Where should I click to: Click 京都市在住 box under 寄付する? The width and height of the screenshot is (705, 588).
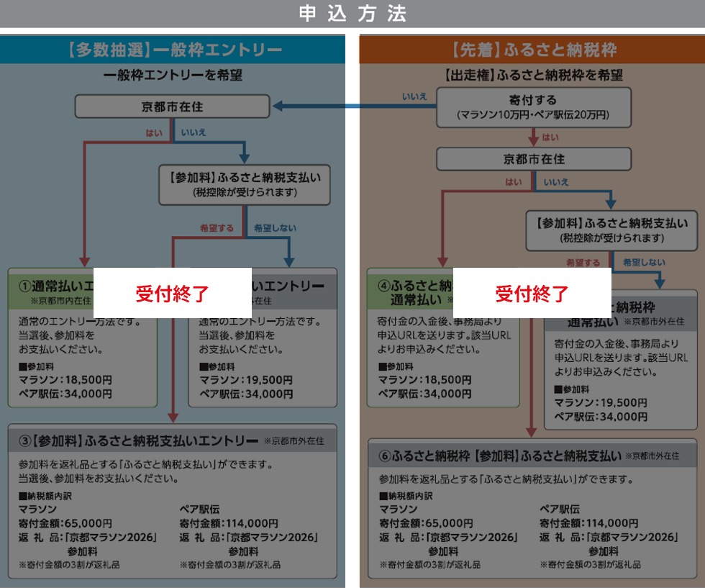534,159
